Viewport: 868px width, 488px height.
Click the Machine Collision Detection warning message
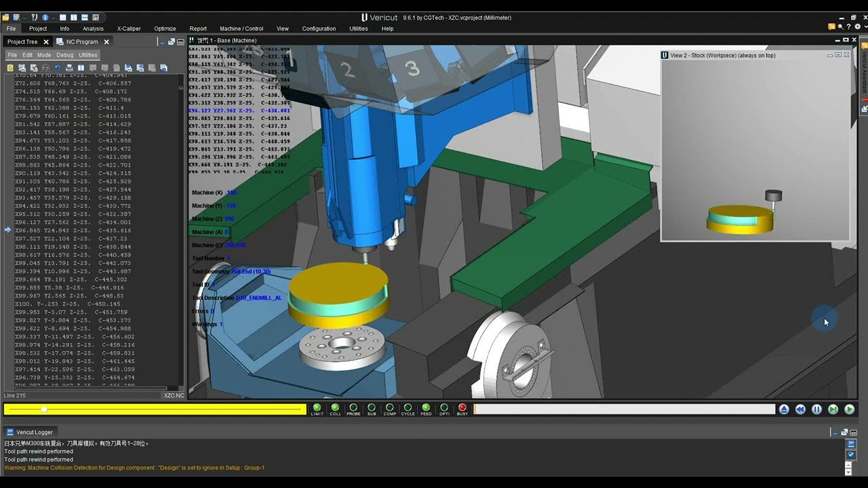coord(134,468)
